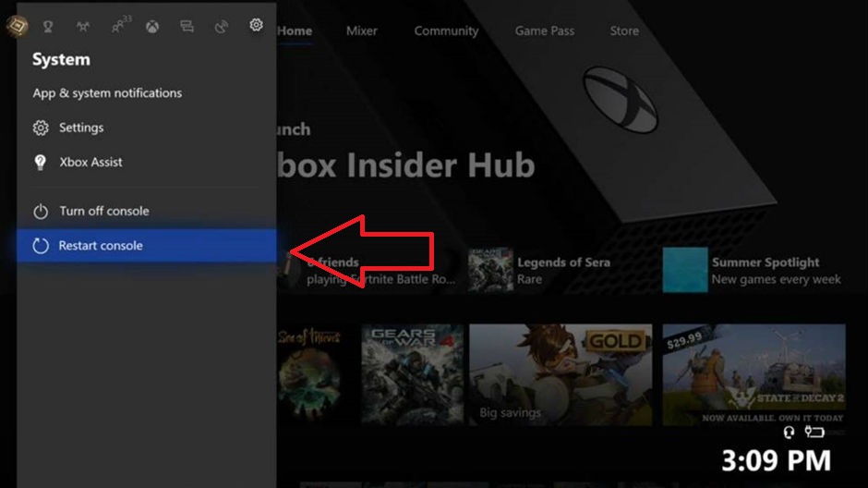Open the Xbox Insider Hub title
The image size is (868, 488).
405,165
